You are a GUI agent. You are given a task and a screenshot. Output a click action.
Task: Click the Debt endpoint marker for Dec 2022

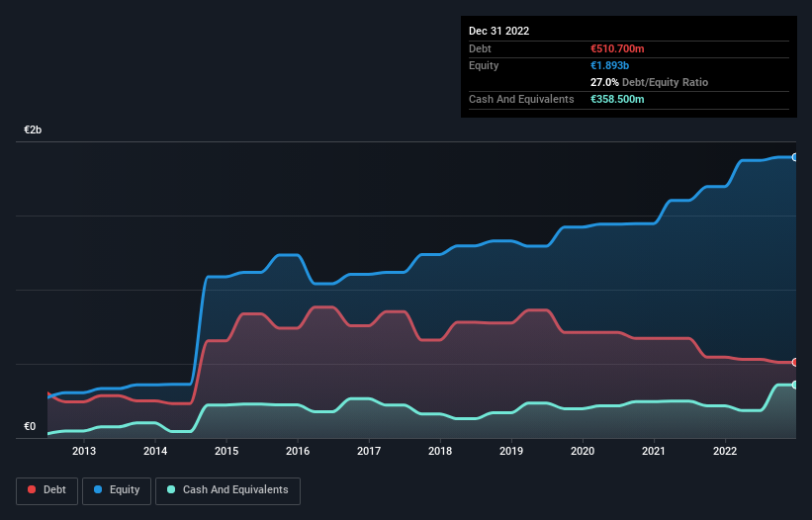[795, 362]
